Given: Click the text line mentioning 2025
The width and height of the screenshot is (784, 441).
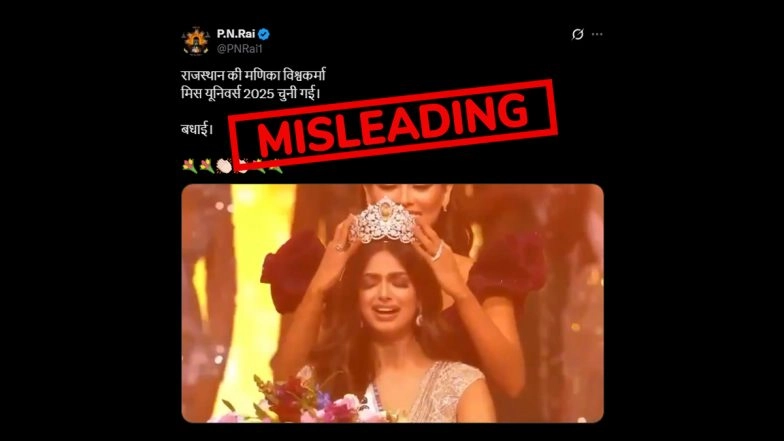Looking at the screenshot, I should [250, 94].
